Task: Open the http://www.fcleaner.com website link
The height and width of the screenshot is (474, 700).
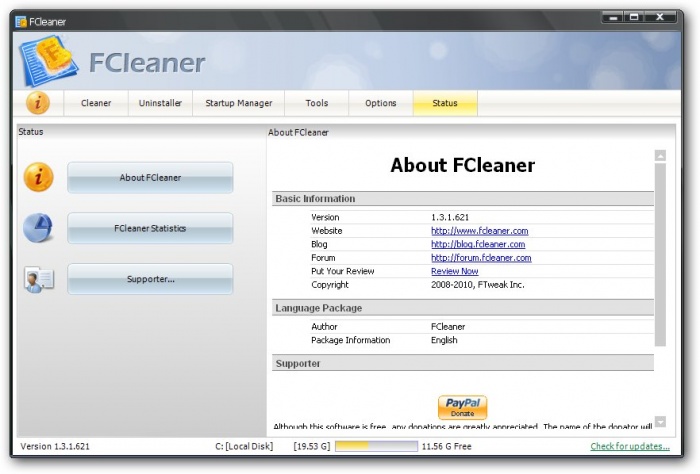Action: click(479, 231)
